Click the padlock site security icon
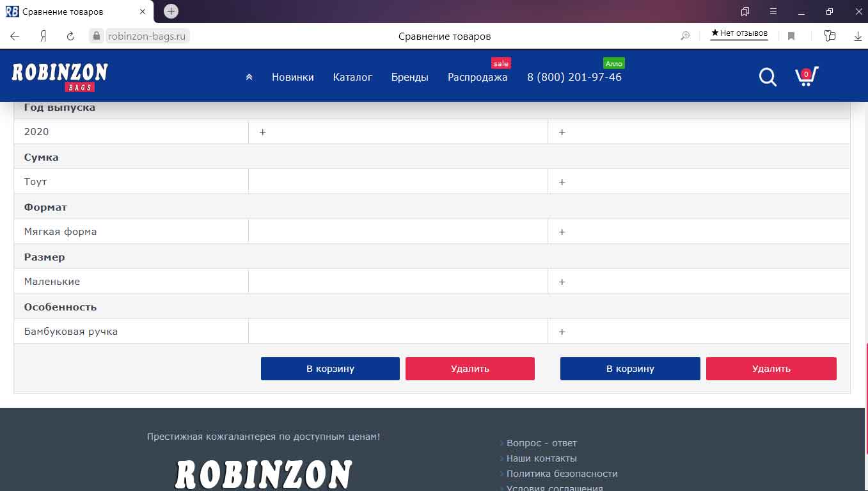 point(97,36)
